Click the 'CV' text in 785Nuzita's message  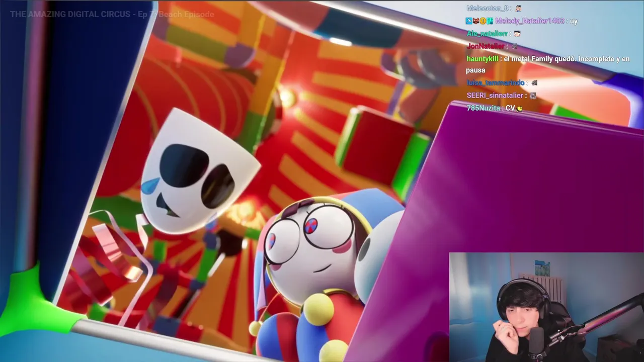510,108
